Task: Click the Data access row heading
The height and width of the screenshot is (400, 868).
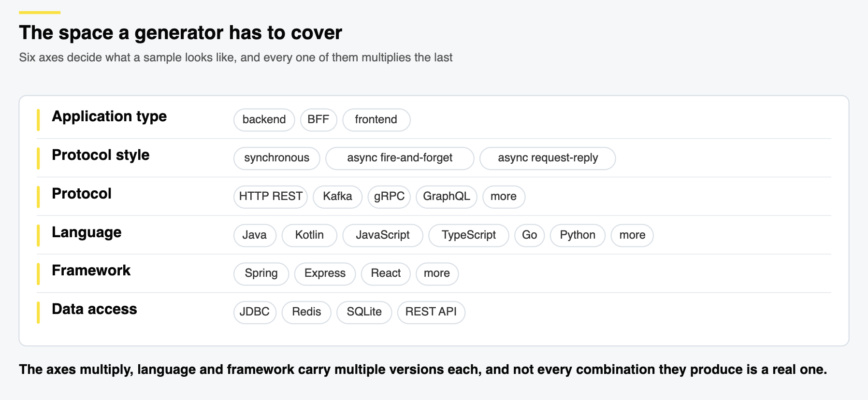Action: click(x=94, y=309)
